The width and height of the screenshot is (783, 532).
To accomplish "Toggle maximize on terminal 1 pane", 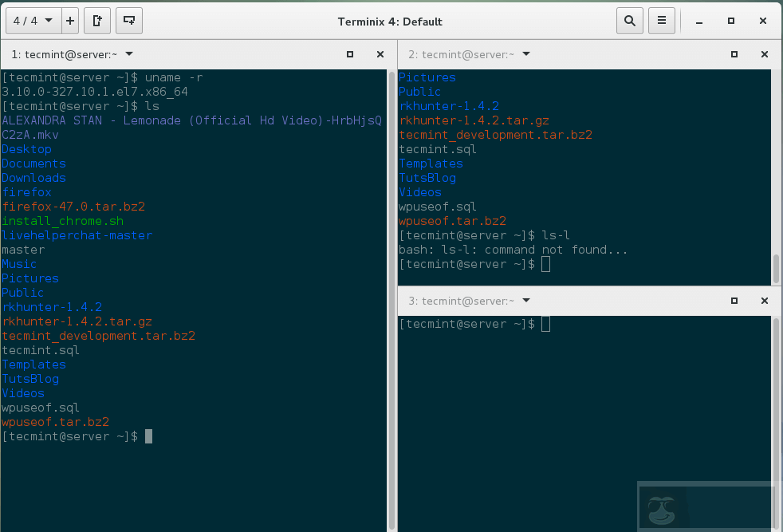I will pyautogui.click(x=350, y=54).
